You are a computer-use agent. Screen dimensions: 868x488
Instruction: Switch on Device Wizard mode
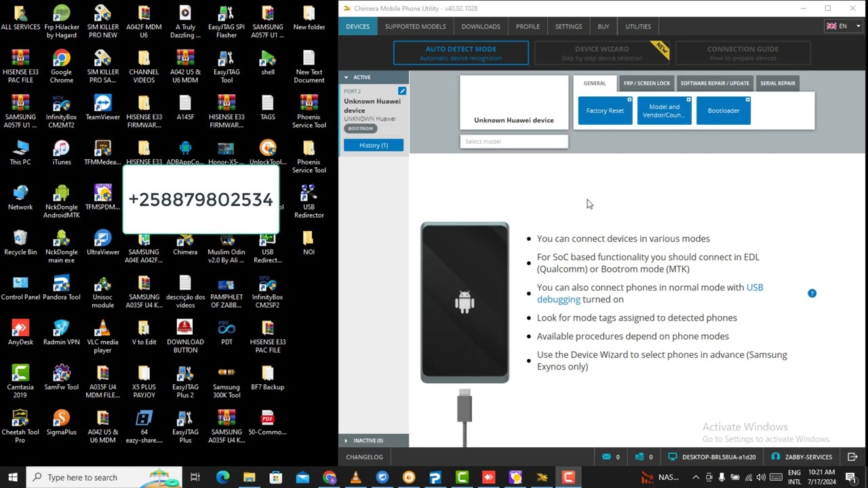point(602,53)
